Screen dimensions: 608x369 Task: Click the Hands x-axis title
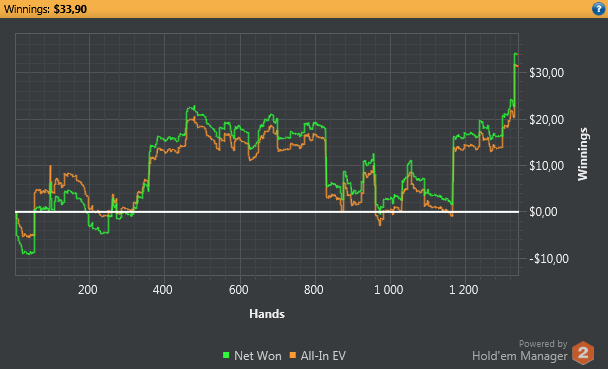(267, 314)
